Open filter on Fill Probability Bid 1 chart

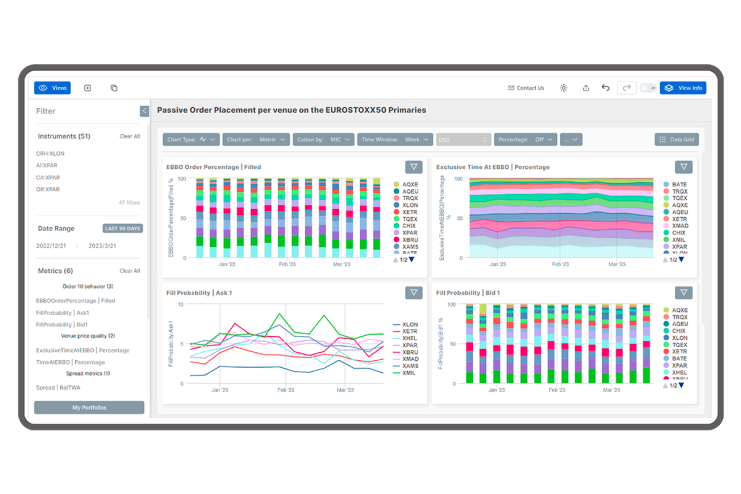(x=683, y=293)
